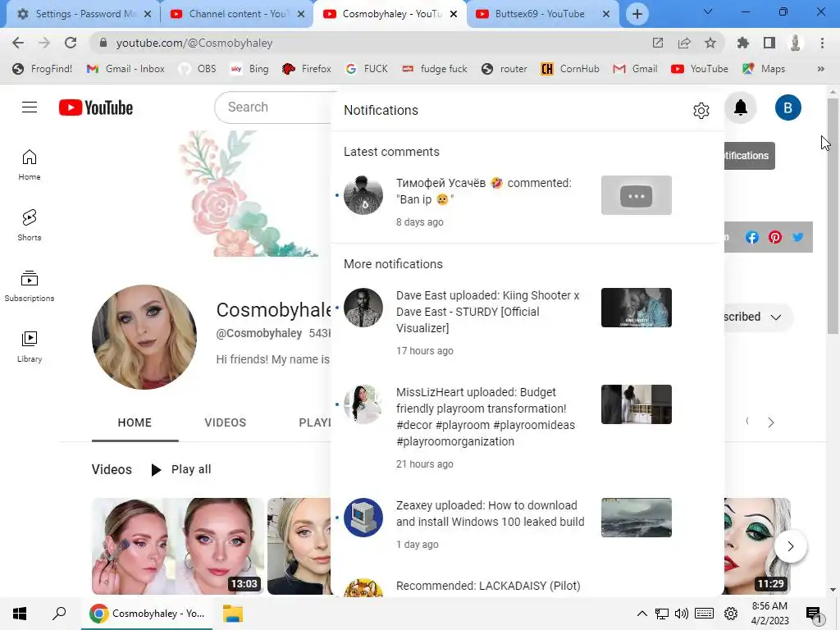The width and height of the screenshot is (840, 630).
Task: Switch to Buttsex69 - YouTube tab
Action: (x=542, y=14)
